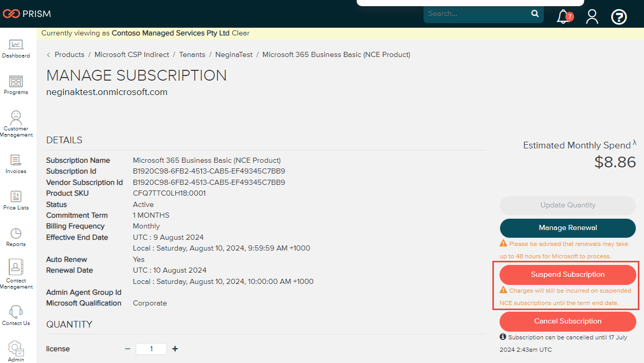644x363 pixels.
Task: Open the user profile icon
Action: coord(592,16)
